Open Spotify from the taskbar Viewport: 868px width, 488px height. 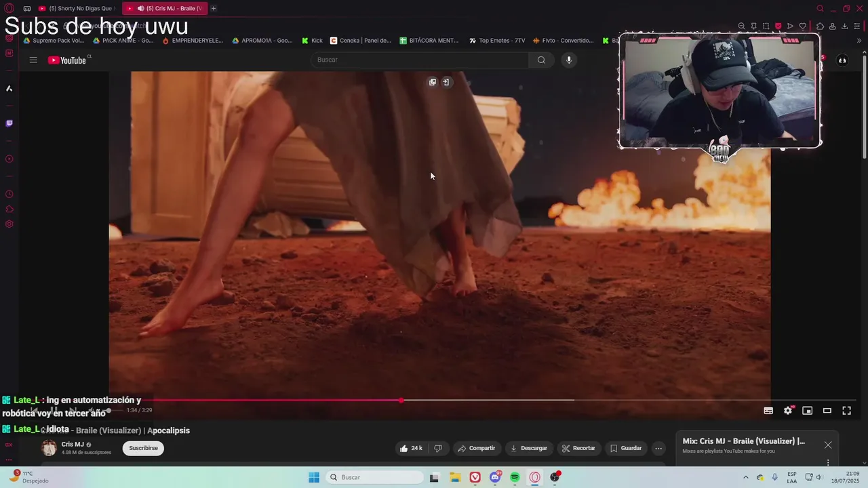click(x=515, y=477)
